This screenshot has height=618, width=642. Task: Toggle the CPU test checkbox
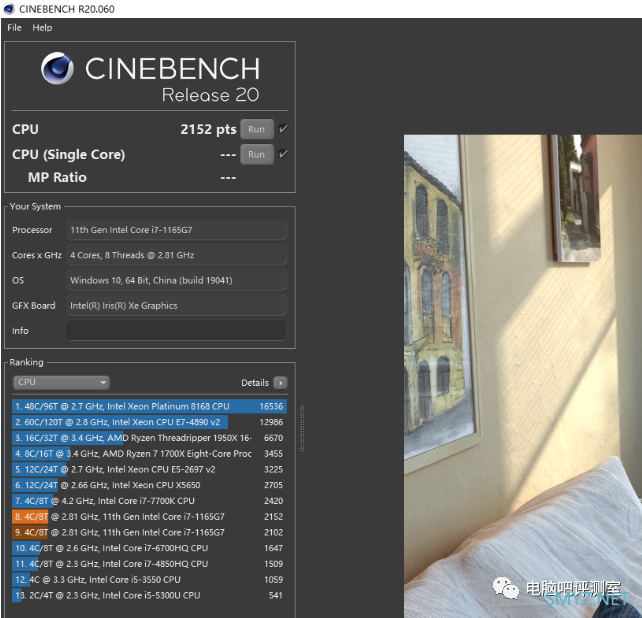click(283, 129)
